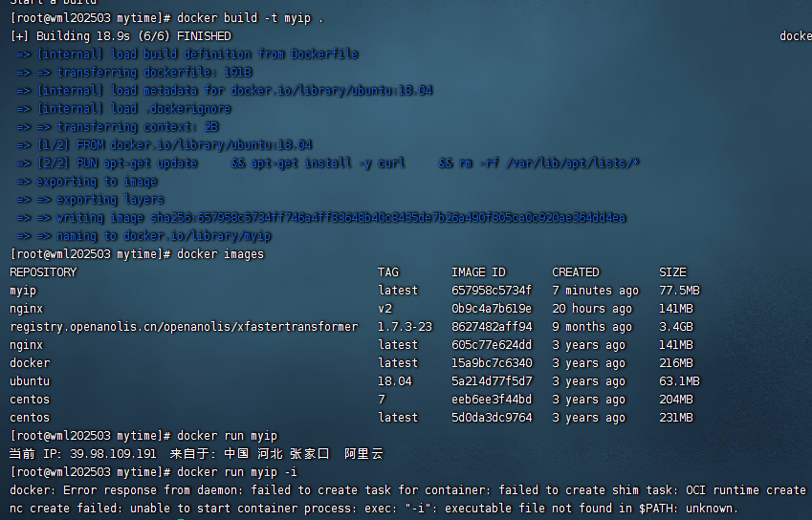Viewport: 812px width, 520px height.
Task: Click 'Error response from daemon' error message
Action: (154, 490)
